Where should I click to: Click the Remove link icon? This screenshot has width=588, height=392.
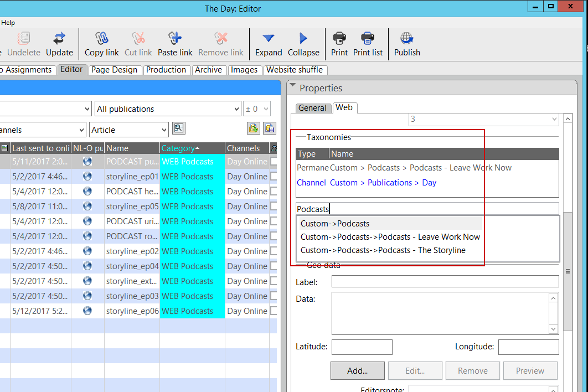tap(220, 38)
